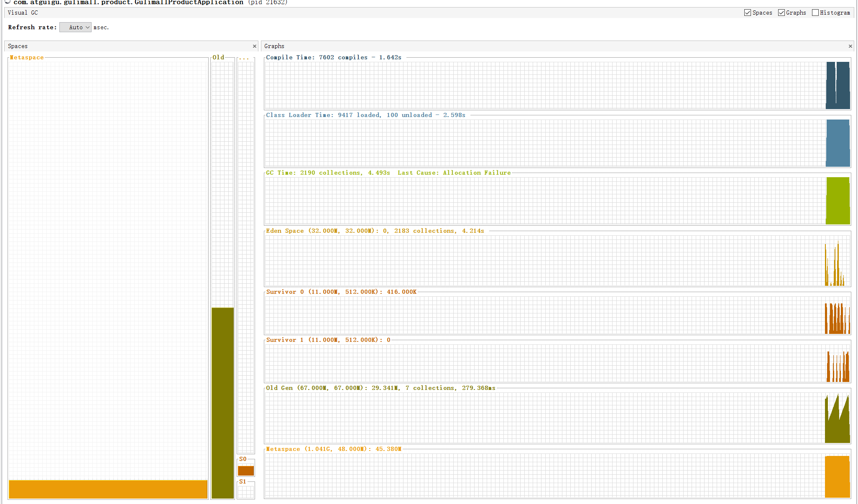Click the olive Old generation bar
This screenshot has height=504, width=858.
222,402
